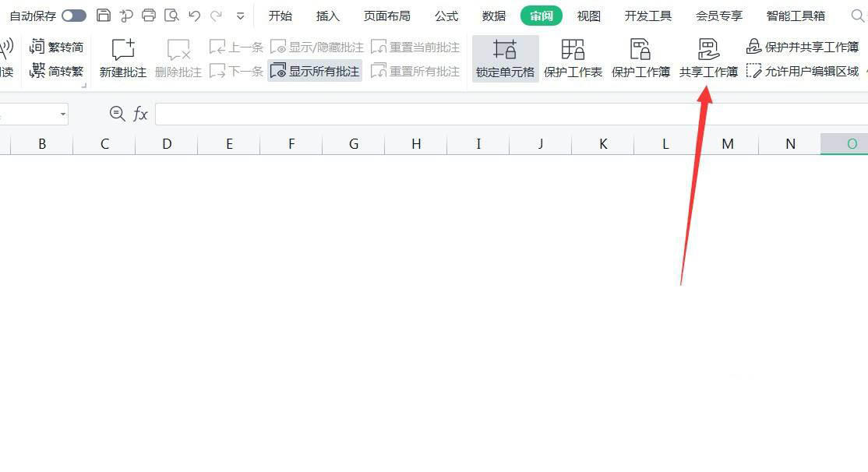Click 新建批注 to add a new comment
The image size is (868, 472).
(x=123, y=58)
